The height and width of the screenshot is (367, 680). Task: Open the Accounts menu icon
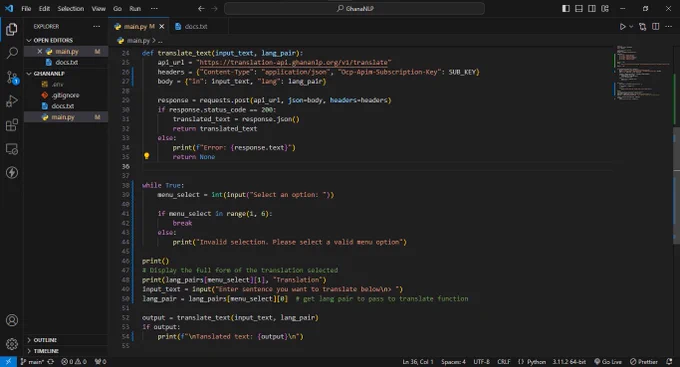[x=12, y=320]
